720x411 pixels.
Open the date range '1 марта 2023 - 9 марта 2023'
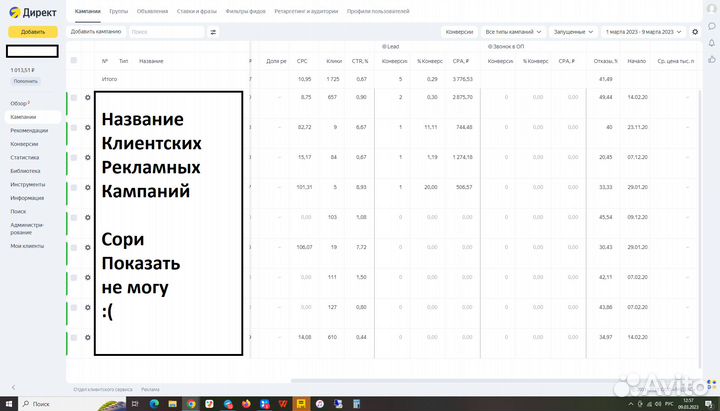pyautogui.click(x=643, y=32)
